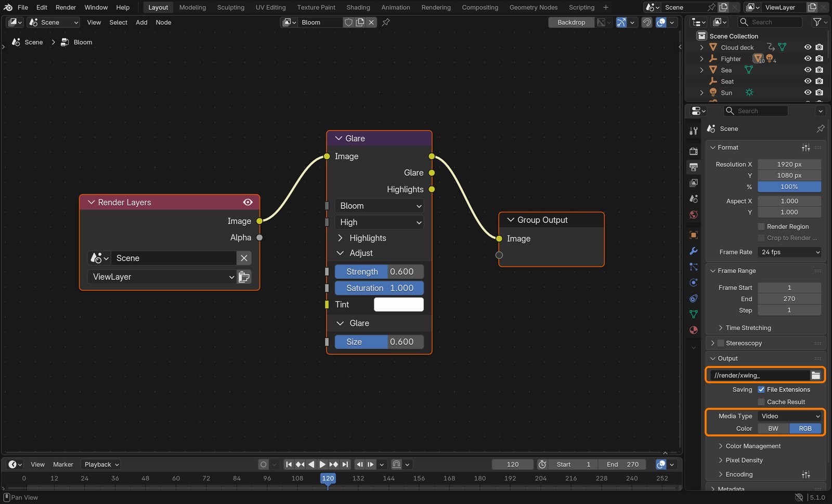The image size is (832, 504).
Task: Unlink the Bloom node tree
Action: 371,22
